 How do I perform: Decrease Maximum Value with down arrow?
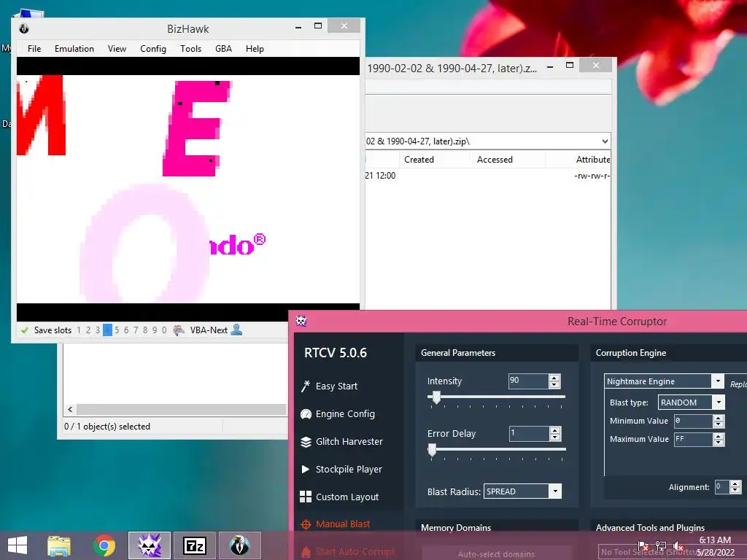[719, 443]
